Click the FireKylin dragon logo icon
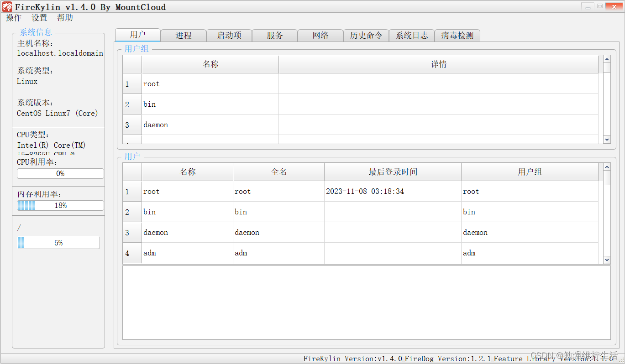This screenshot has width=625, height=364. point(6,6)
